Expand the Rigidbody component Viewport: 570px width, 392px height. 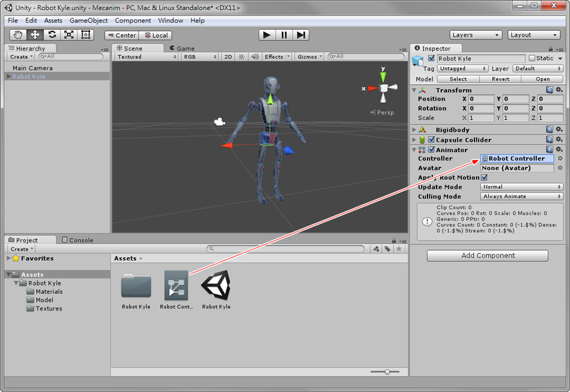pos(414,129)
